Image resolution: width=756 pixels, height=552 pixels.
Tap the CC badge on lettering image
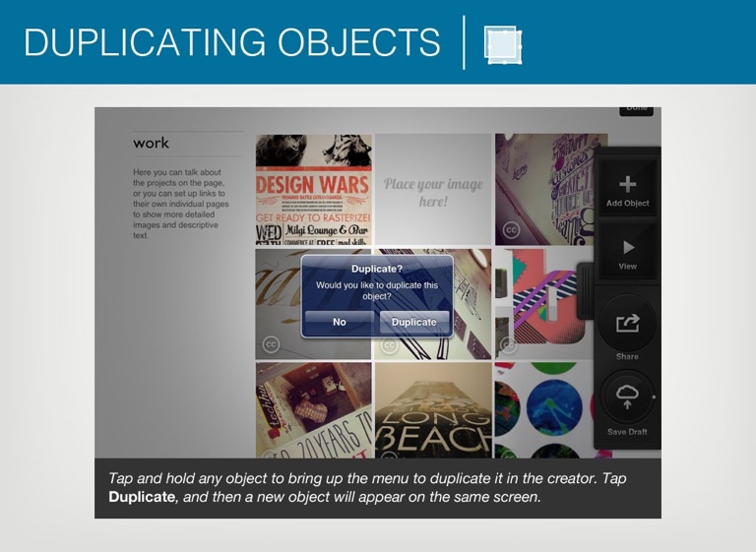tap(511, 230)
